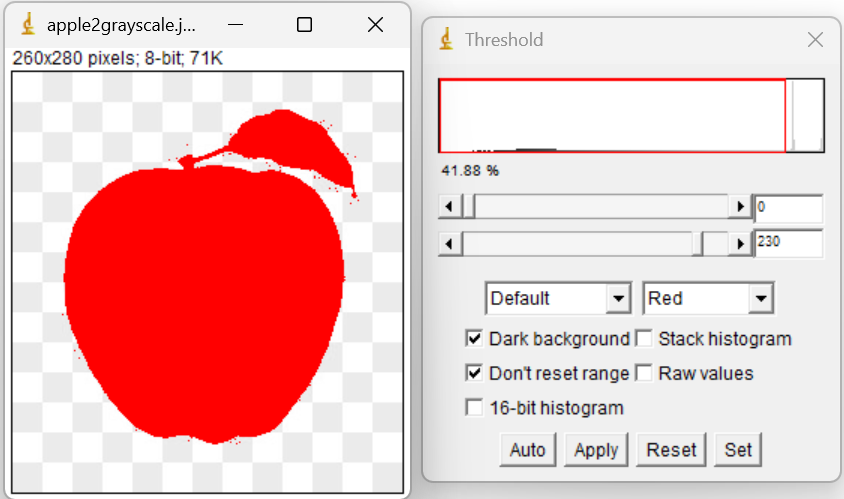The width and height of the screenshot is (844, 499).
Task: Click the left arrow of the maximum threshold slider
Action: point(450,244)
